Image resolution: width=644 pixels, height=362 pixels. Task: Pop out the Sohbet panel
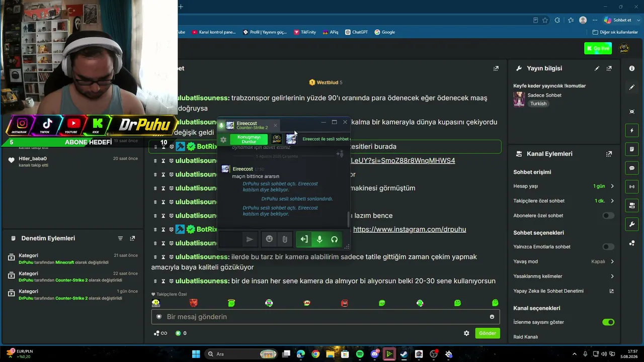(496, 68)
